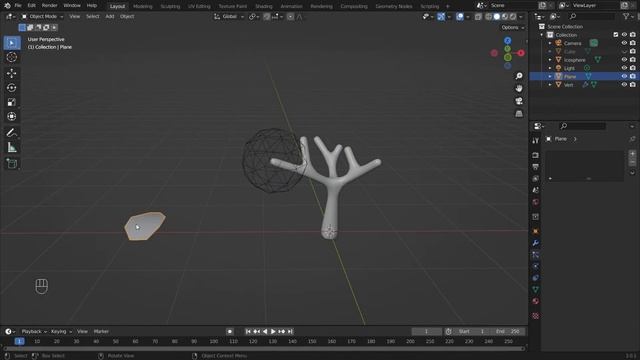
Task: Activate the Rotate tool
Action: click(12, 88)
